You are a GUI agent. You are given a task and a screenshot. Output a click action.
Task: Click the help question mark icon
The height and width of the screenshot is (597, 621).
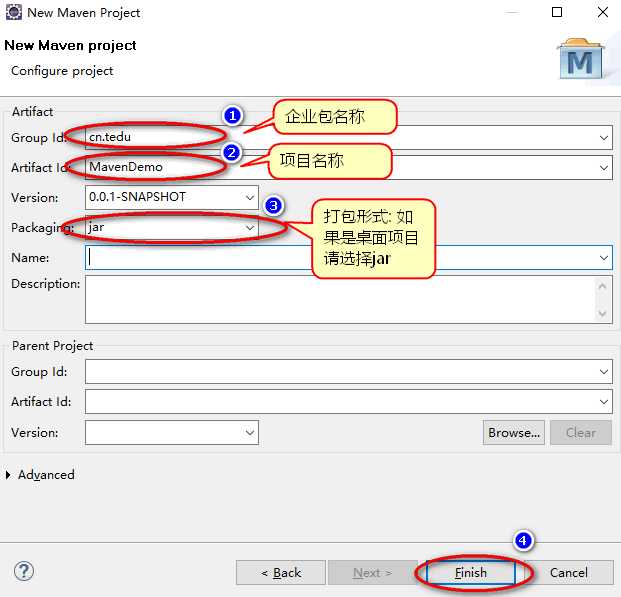24,571
